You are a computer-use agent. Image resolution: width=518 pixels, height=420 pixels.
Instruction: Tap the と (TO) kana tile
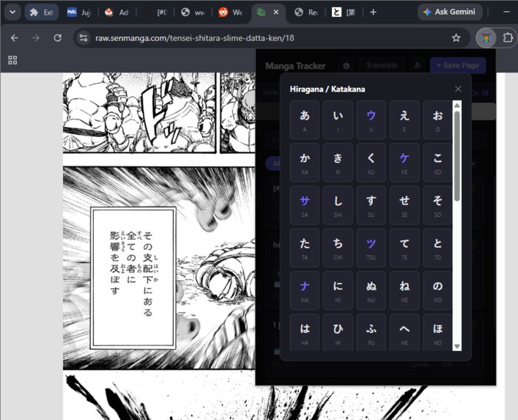coord(437,248)
